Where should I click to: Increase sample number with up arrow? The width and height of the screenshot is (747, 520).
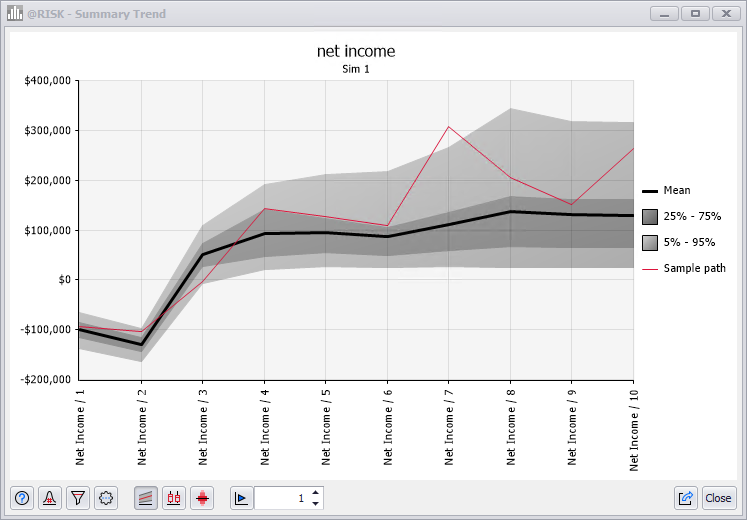pos(316,492)
